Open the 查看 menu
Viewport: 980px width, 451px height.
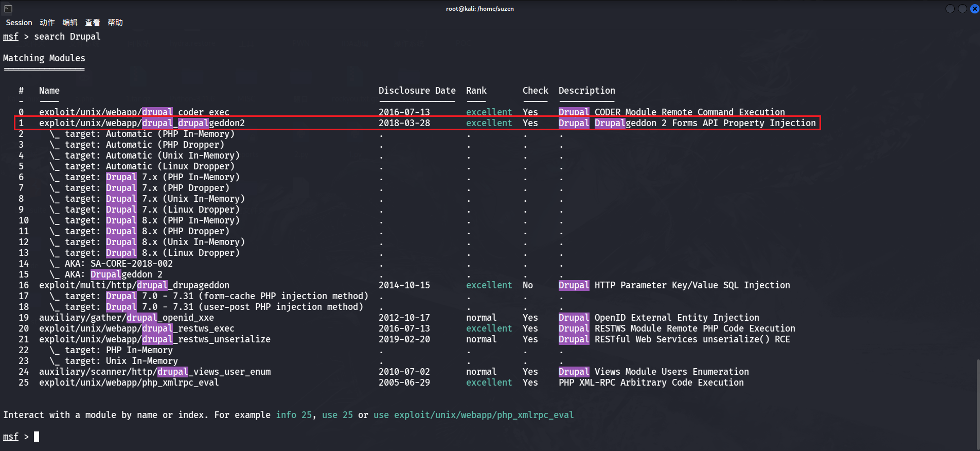point(92,23)
